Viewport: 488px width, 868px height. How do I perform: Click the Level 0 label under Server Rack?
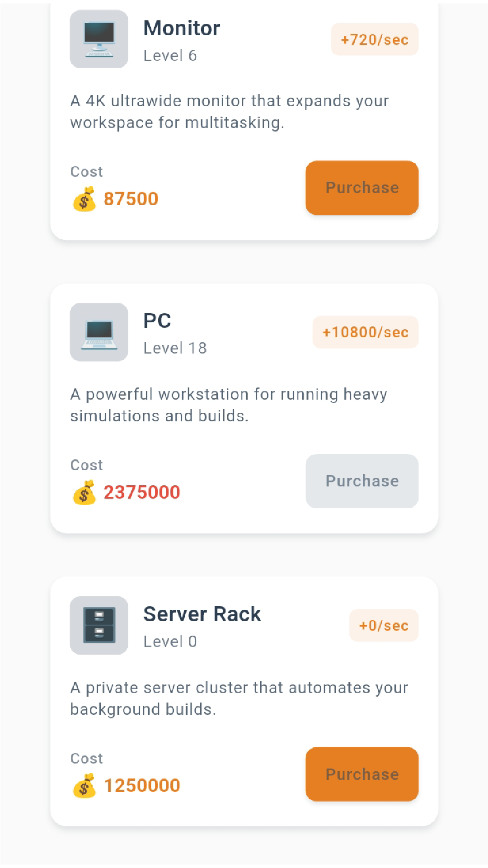pos(170,641)
